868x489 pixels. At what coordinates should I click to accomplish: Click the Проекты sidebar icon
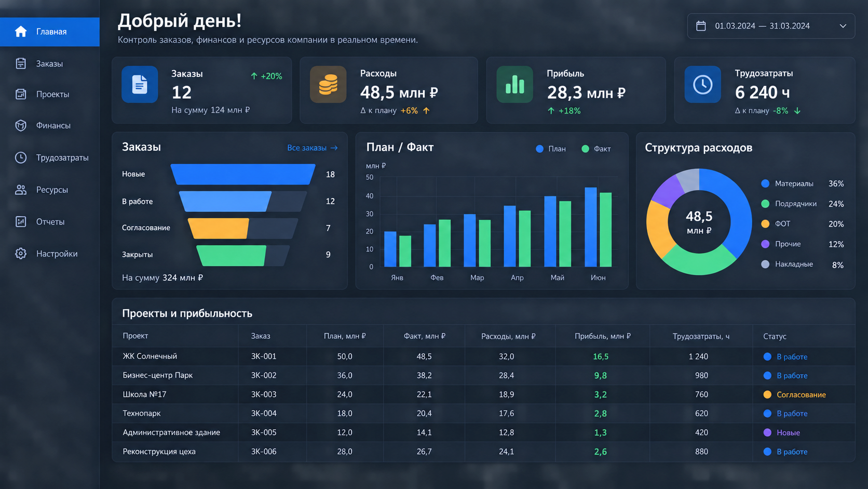[x=21, y=94]
